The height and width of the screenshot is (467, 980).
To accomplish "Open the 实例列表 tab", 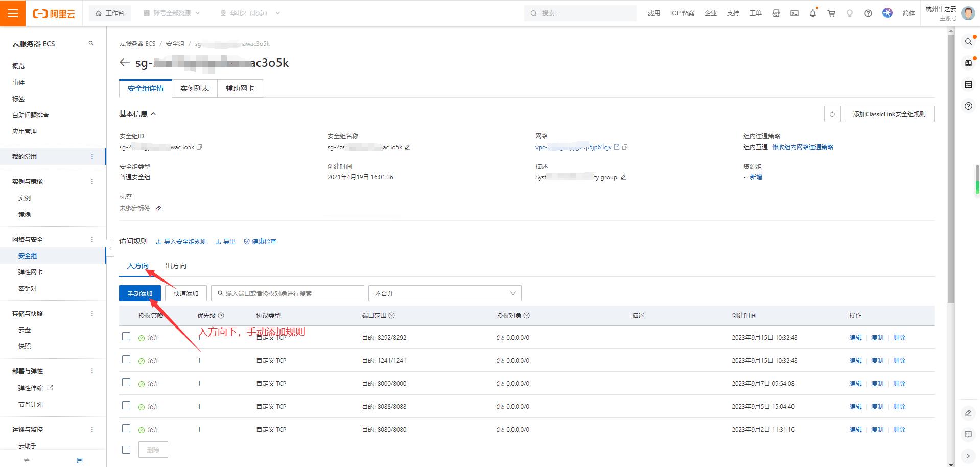I will tap(195, 88).
